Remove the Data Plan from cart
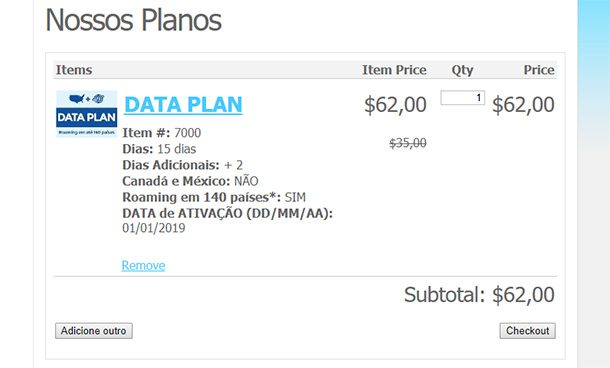This screenshot has height=368, width=610. click(x=143, y=265)
